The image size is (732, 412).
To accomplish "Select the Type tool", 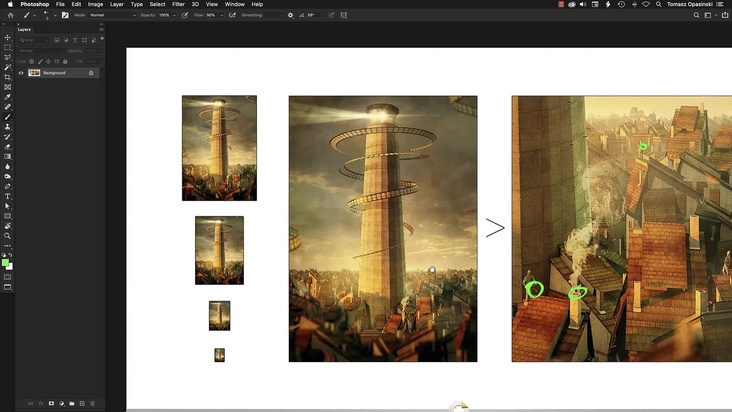I will tap(7, 196).
